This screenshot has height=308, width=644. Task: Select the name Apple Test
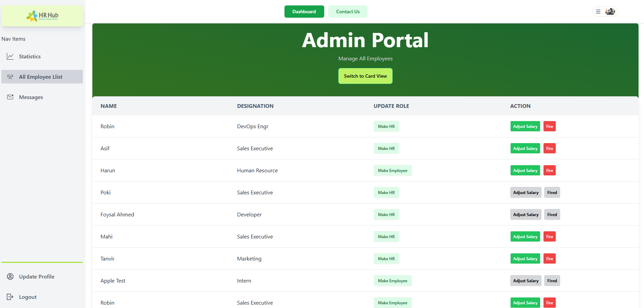(x=113, y=281)
